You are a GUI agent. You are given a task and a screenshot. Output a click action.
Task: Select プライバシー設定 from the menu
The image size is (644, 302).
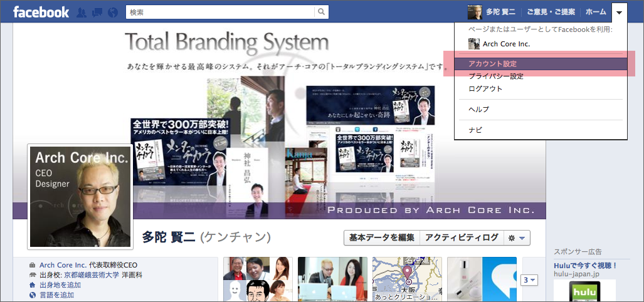(541, 76)
